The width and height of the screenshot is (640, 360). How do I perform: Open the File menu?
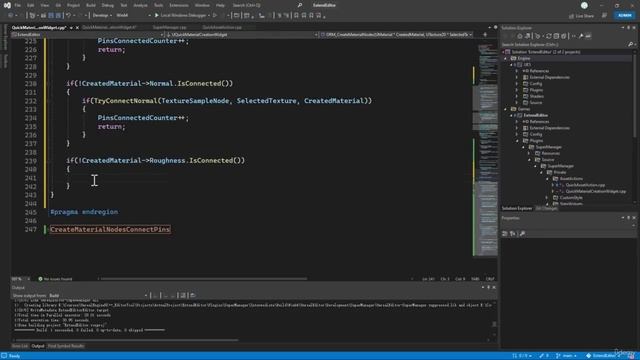point(18,5)
